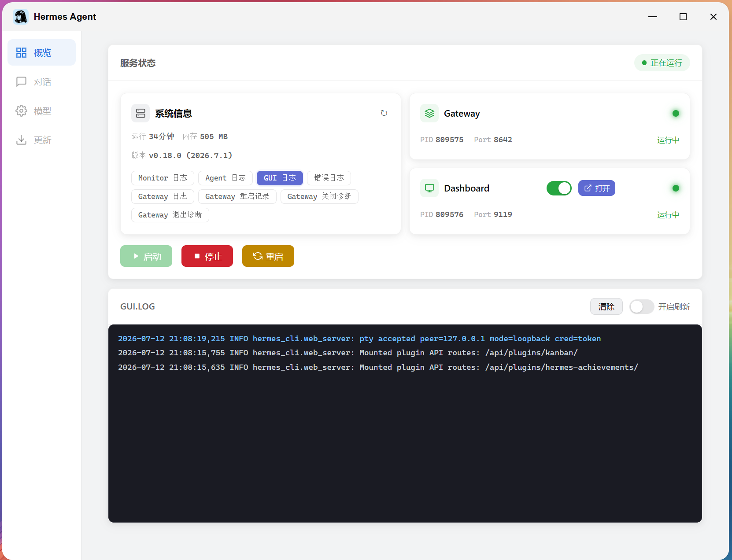Click the server icon beside 系统信息

pos(140,113)
